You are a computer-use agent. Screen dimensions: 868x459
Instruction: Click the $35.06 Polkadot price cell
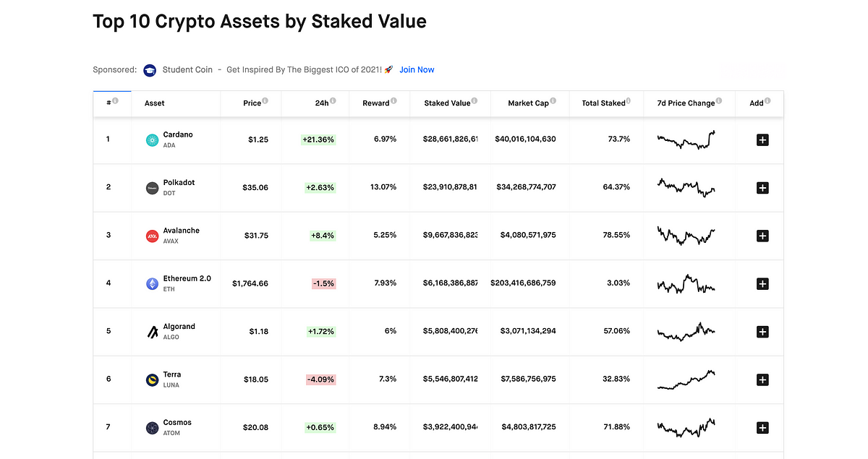click(x=255, y=188)
